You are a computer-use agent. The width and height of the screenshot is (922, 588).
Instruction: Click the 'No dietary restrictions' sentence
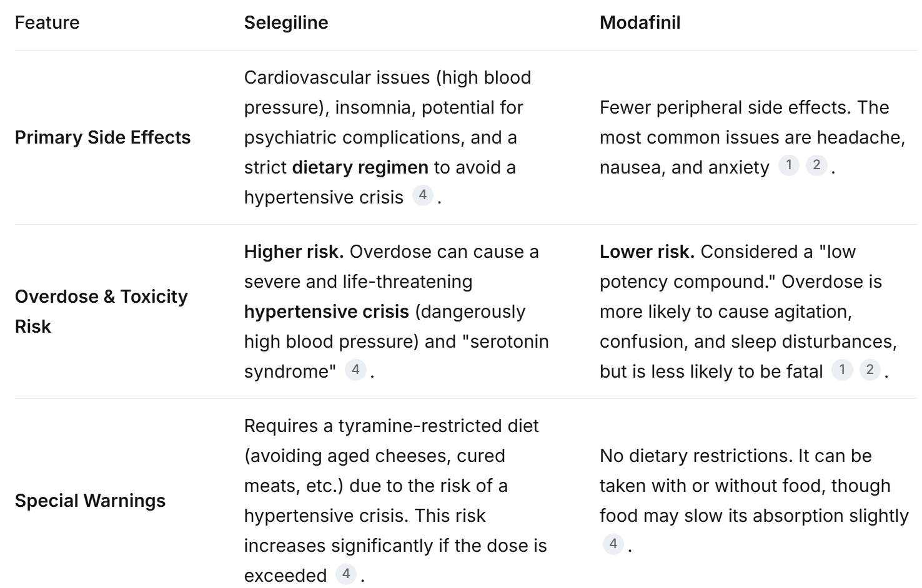(x=695, y=456)
